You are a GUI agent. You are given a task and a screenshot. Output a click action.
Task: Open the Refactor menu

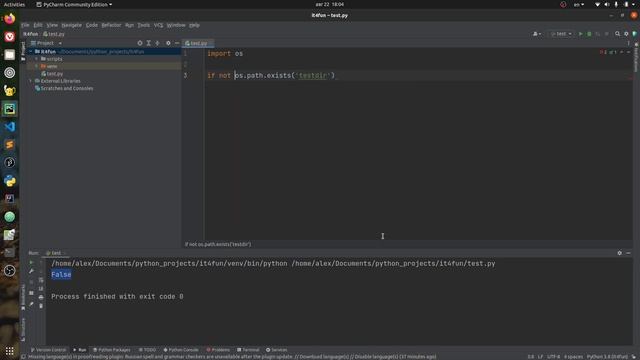pos(111,25)
